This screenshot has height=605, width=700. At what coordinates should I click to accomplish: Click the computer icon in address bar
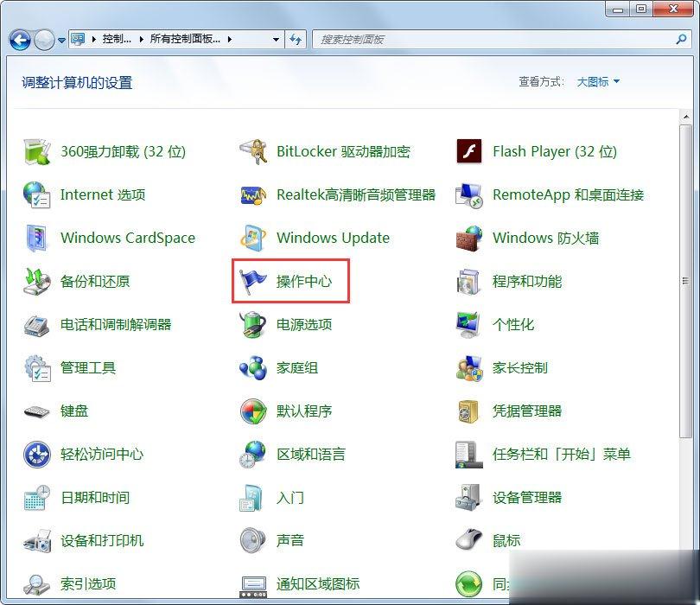78,39
